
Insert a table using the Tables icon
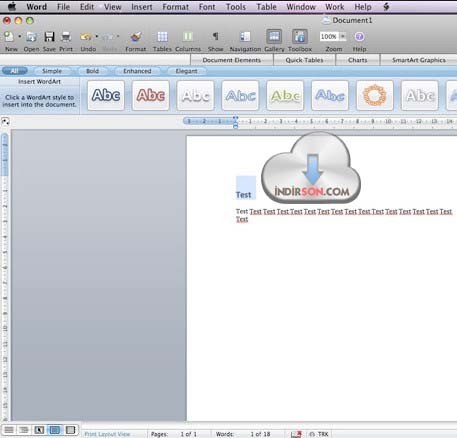pos(162,37)
